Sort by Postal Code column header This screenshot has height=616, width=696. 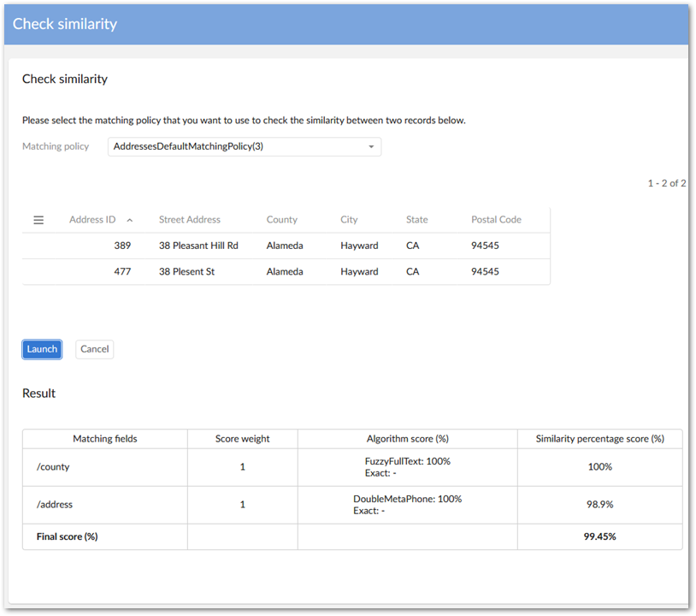496,220
